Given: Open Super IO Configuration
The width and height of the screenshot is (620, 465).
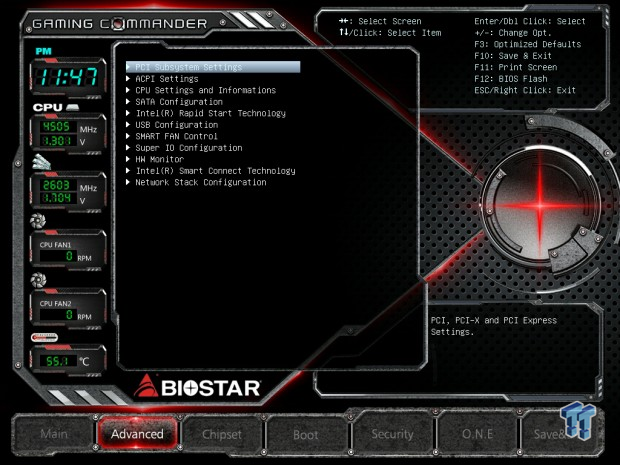Looking at the screenshot, I should coord(189,147).
